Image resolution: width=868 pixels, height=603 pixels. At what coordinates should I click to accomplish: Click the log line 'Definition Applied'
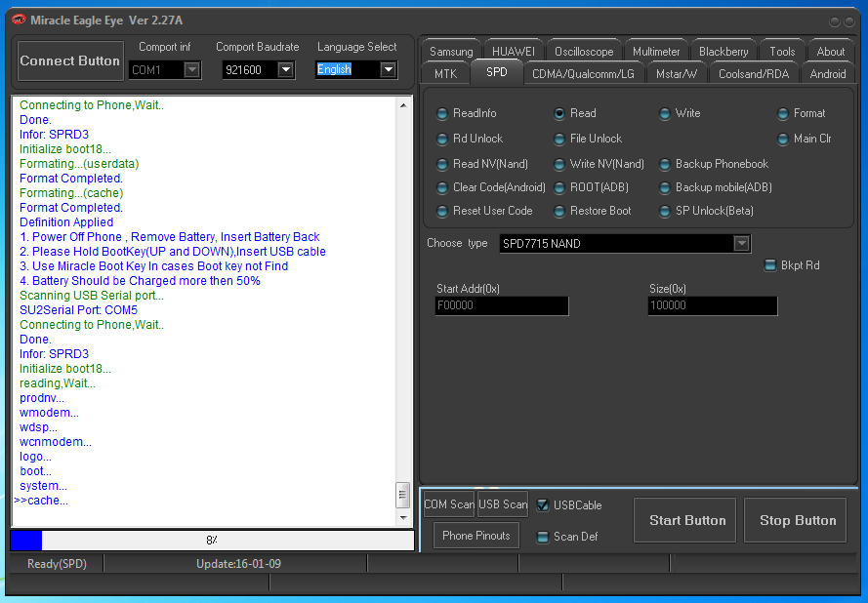click(x=66, y=222)
